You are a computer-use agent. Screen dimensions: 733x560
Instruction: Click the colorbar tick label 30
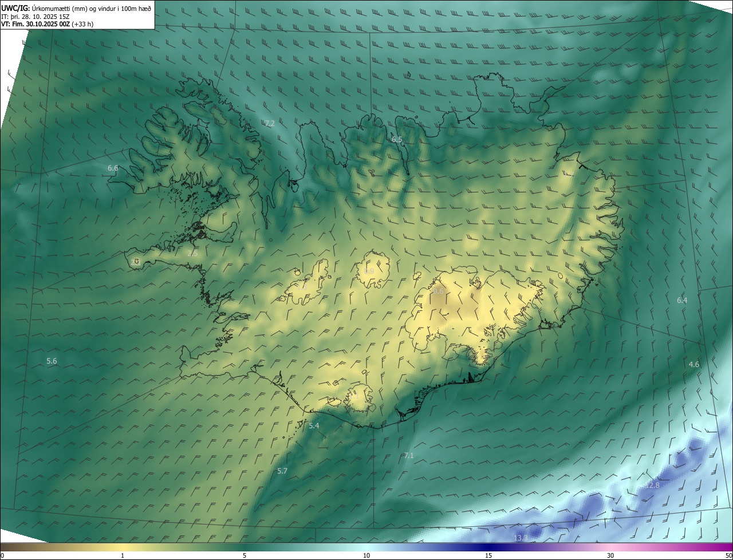610,555
